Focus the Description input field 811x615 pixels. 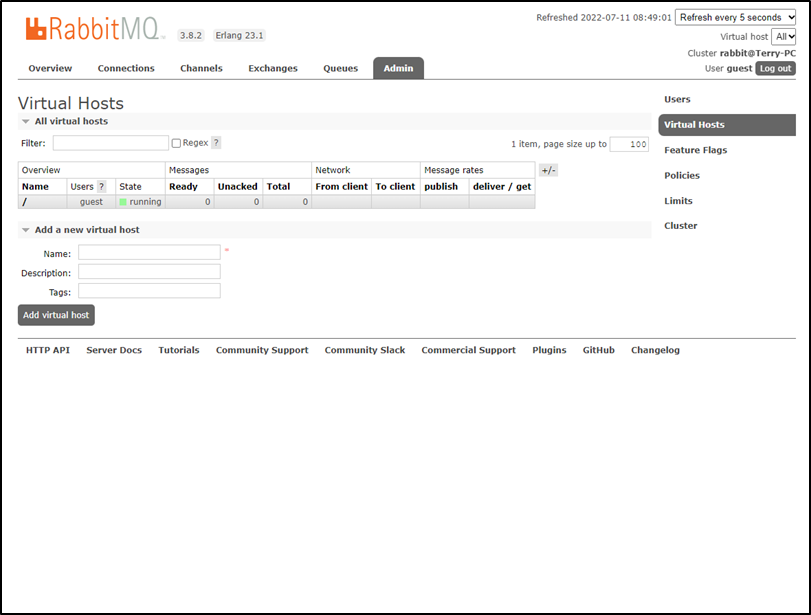(149, 272)
